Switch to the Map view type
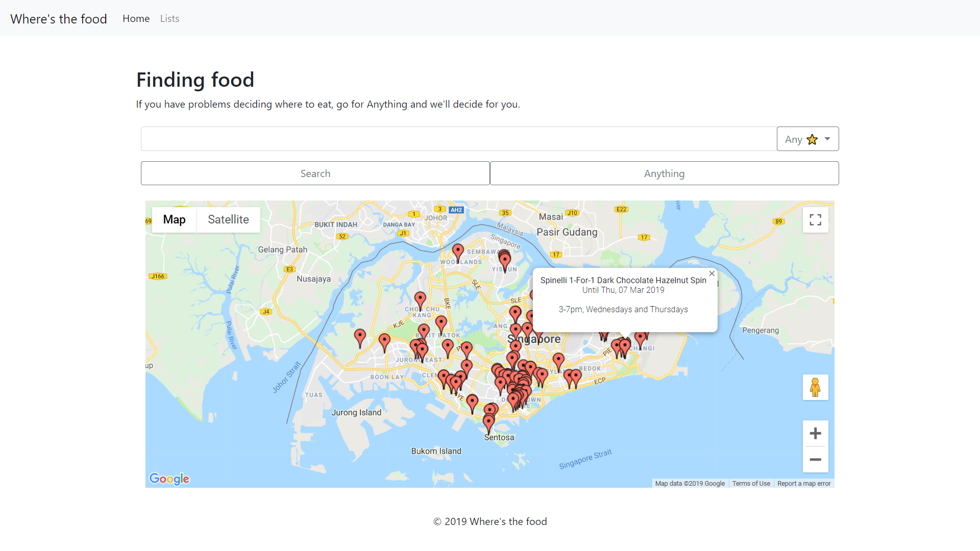The width and height of the screenshot is (980, 551). (174, 220)
